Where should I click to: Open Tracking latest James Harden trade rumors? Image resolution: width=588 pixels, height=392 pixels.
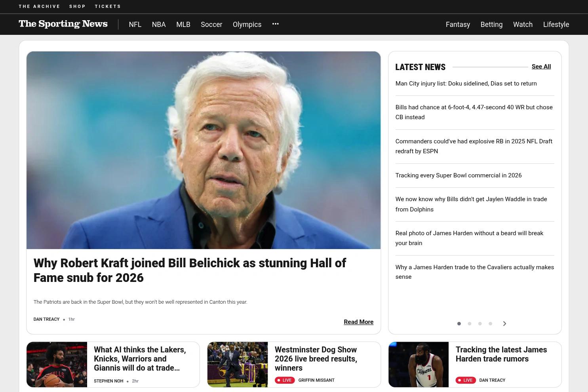(501, 354)
